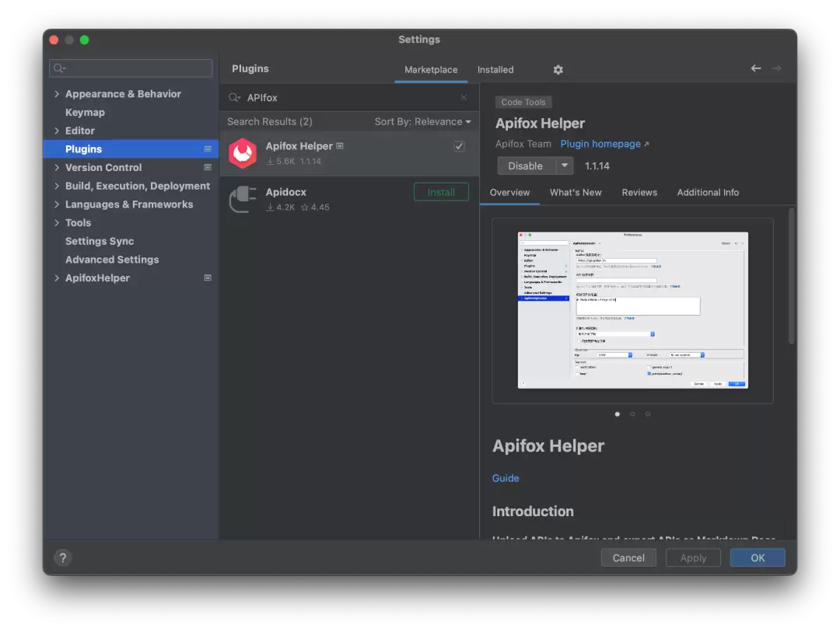Click the indicator icon on Version Control row

click(x=208, y=168)
